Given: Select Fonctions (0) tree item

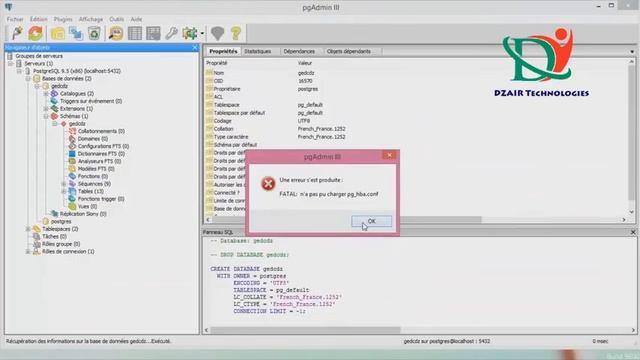Looking at the screenshot, I should pyautogui.click(x=93, y=176).
